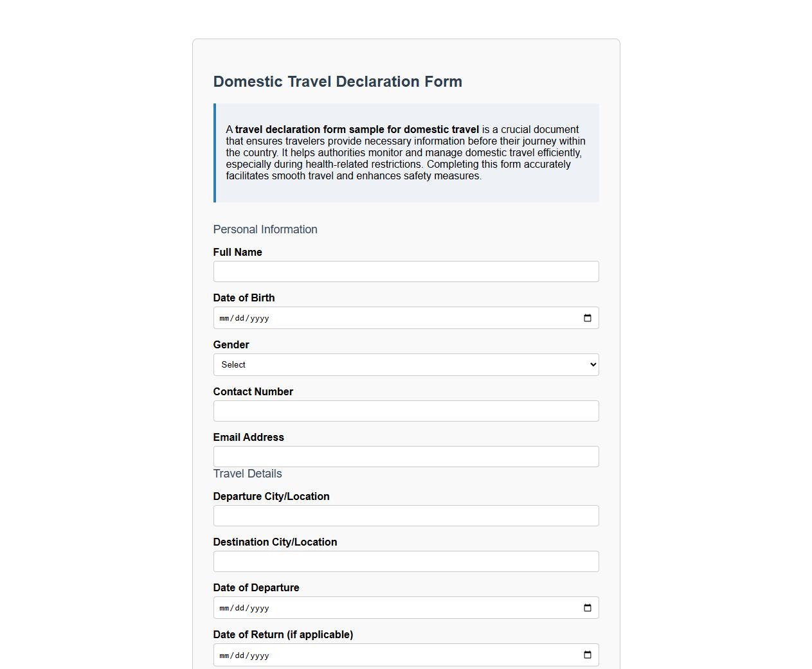Open the Date of Return calendar picker icon
This screenshot has width=812, height=669.
(x=587, y=654)
